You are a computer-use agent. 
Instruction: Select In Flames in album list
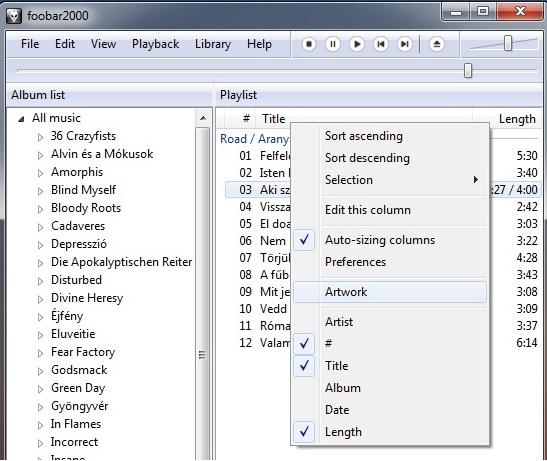76,424
